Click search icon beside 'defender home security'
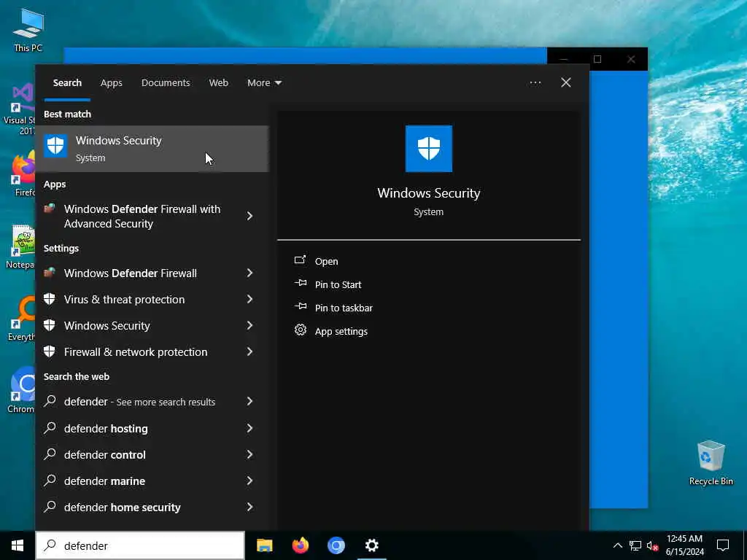Viewport: 747px width, 560px height. click(x=50, y=506)
